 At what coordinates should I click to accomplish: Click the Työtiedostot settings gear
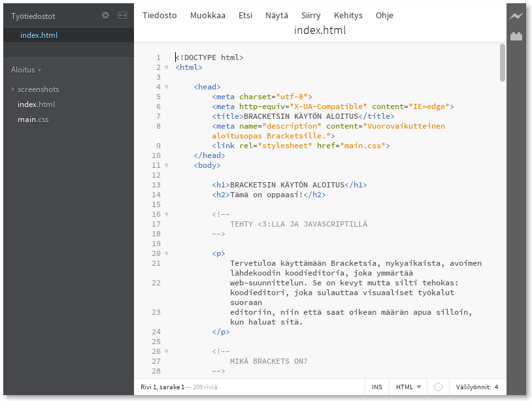point(105,16)
